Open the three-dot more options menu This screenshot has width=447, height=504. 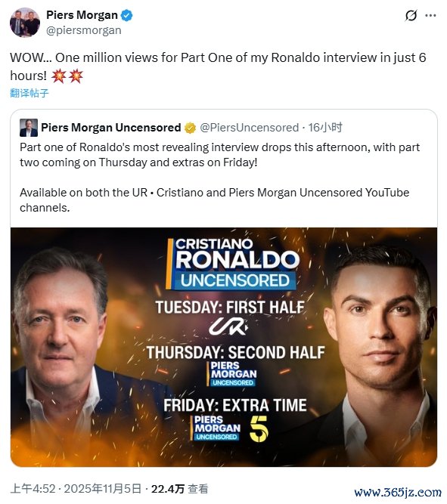point(430,15)
